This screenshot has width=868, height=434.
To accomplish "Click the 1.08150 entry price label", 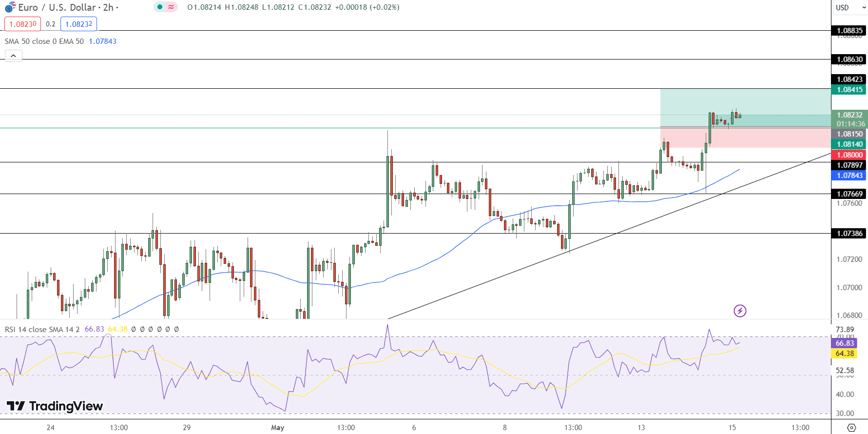I will (849, 134).
